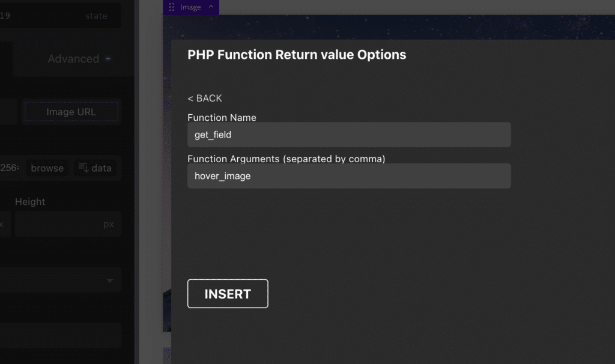Go back via the < BACK link
This screenshot has width=615, height=364.
(x=205, y=98)
